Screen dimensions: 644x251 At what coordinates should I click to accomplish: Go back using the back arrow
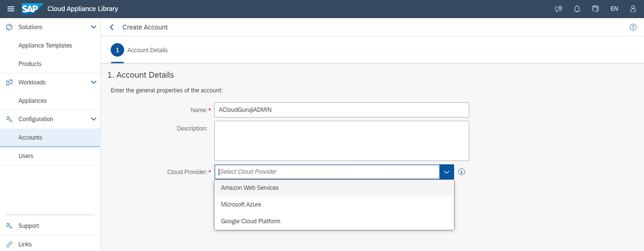112,27
